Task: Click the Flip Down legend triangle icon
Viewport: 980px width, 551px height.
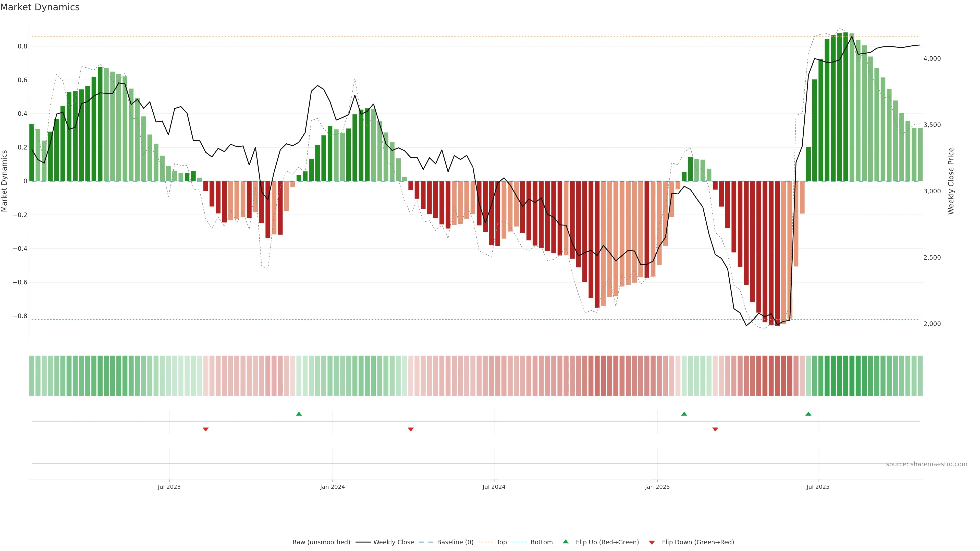Action: (652, 543)
